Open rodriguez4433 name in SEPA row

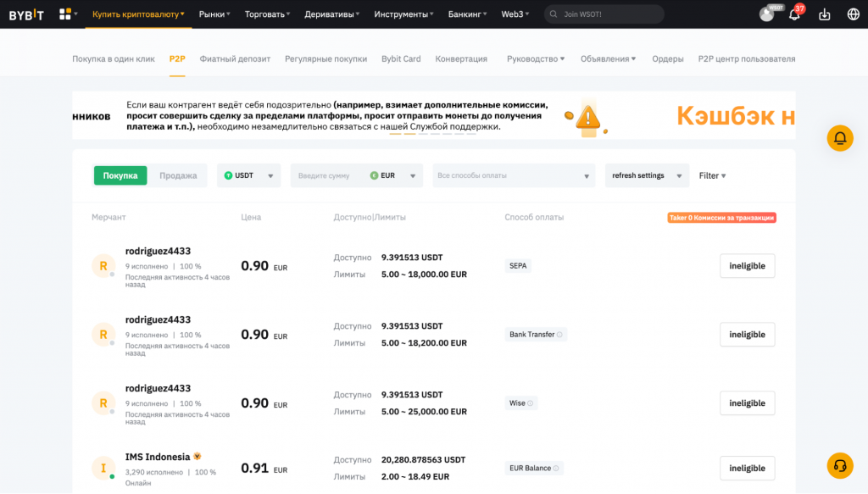(x=158, y=251)
